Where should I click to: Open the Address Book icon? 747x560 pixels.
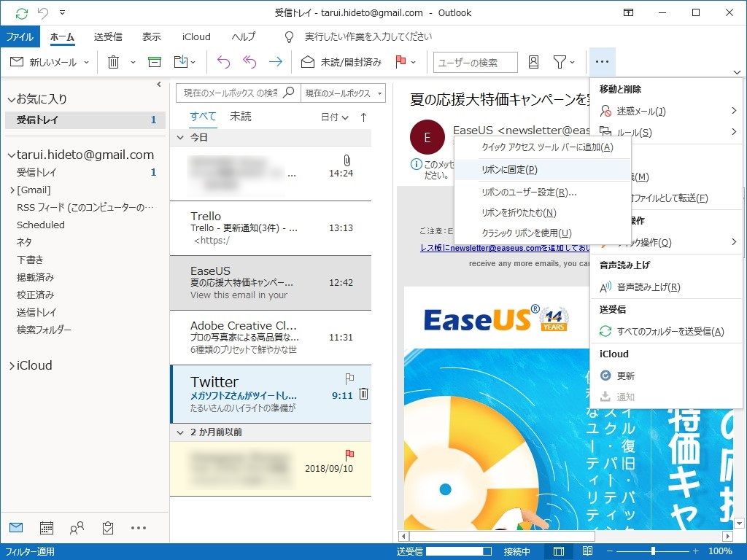533,62
